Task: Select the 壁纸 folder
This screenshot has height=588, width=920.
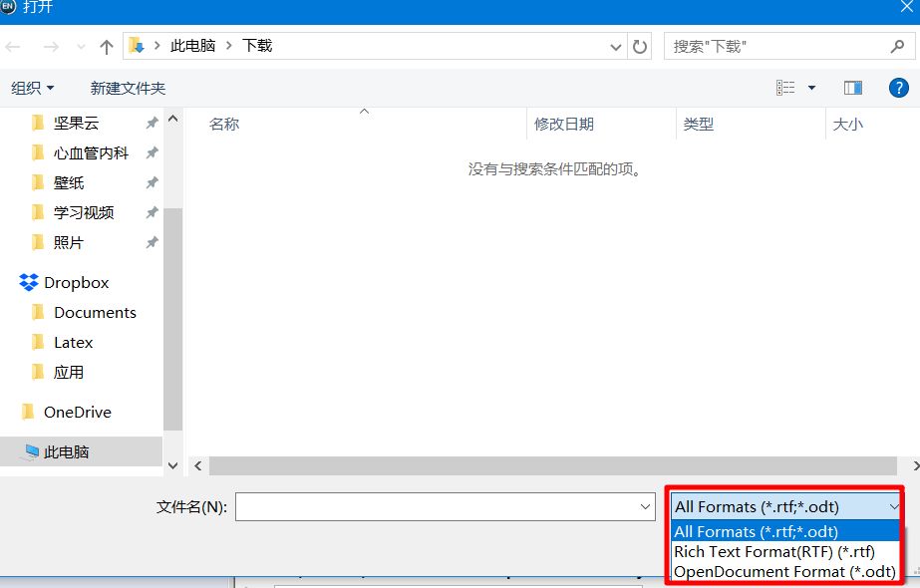Action: 69,182
